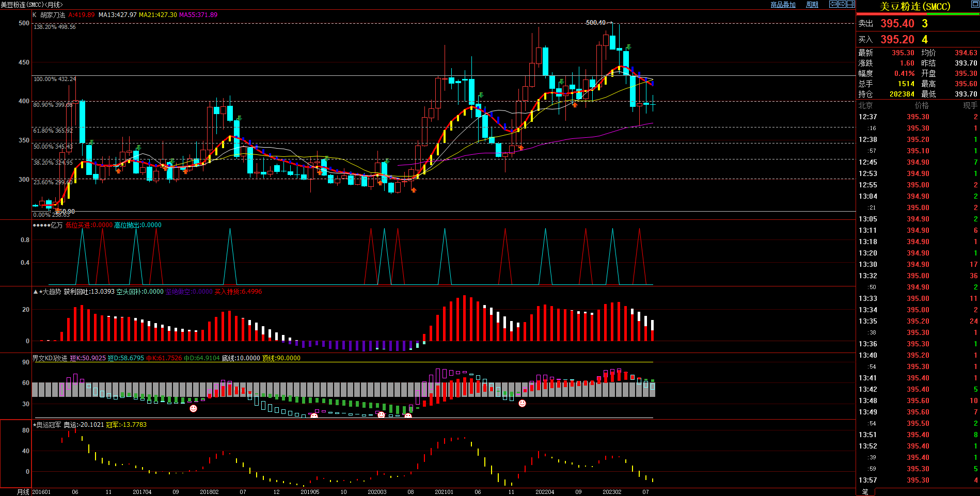Click the maximize quote panel icon
980x496 pixels.
[974, 4]
